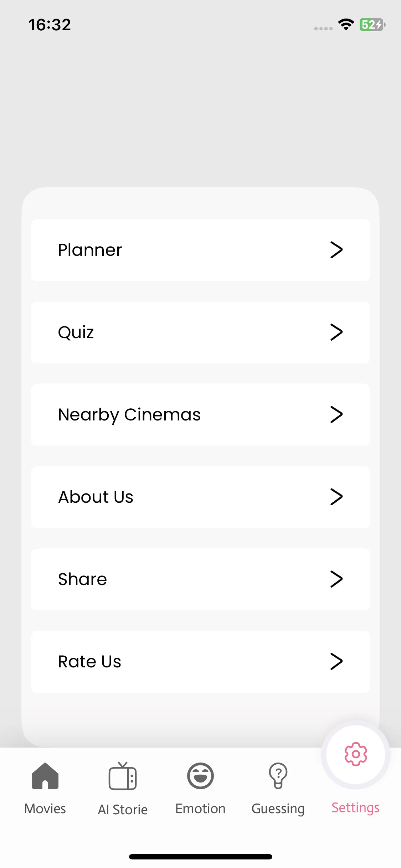Select the Rate Us option
401x868 pixels.
[200, 661]
